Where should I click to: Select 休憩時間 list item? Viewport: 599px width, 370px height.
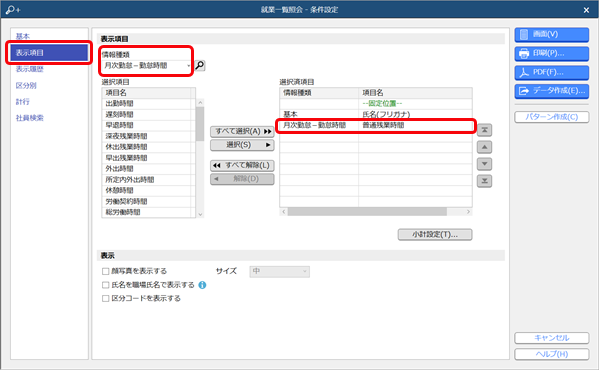coord(148,191)
